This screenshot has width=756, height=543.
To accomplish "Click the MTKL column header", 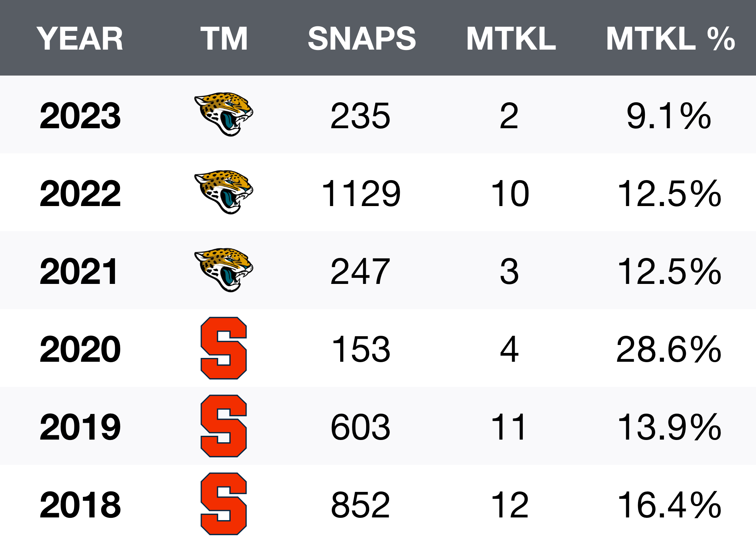I will coord(511,39).
